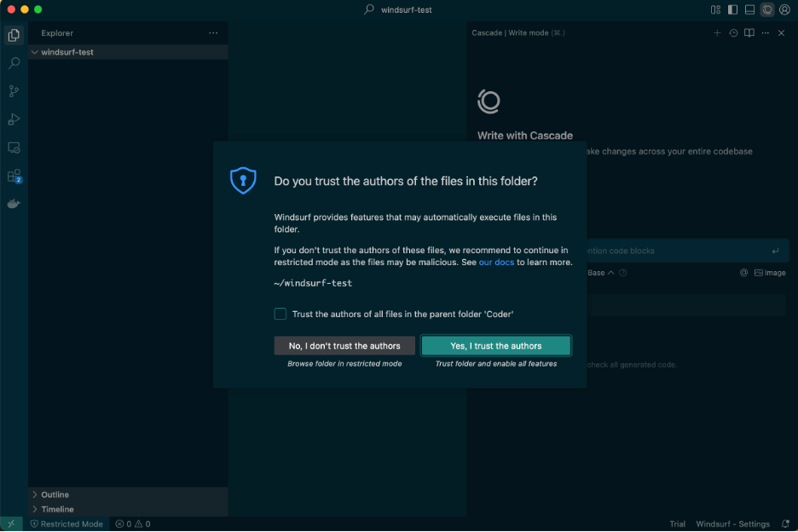Expand the Timeline section
The height and width of the screenshot is (532, 798).
[128, 510]
